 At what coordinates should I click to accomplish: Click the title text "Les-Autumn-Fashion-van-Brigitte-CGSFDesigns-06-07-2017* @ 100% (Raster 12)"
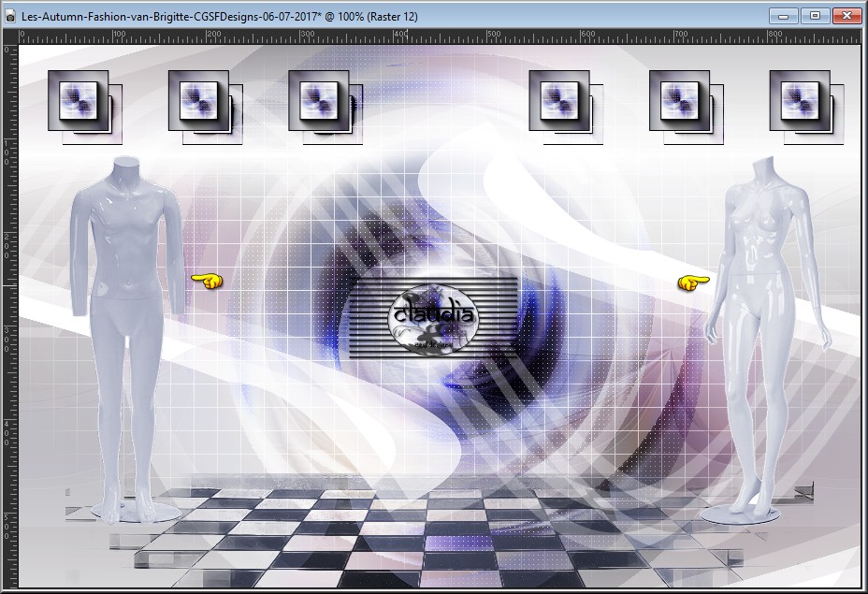coord(219,17)
